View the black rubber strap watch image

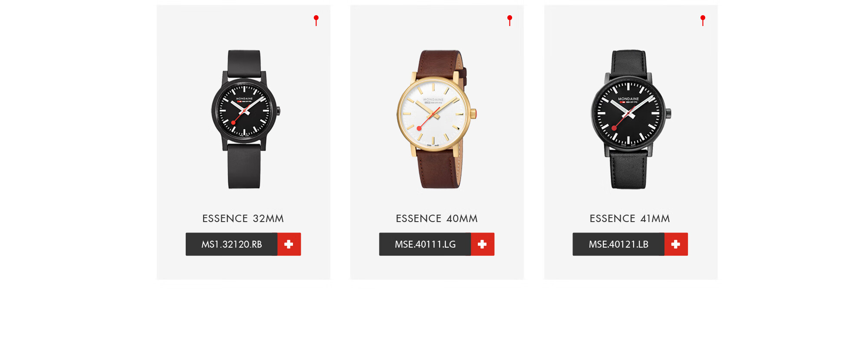[x=245, y=119]
